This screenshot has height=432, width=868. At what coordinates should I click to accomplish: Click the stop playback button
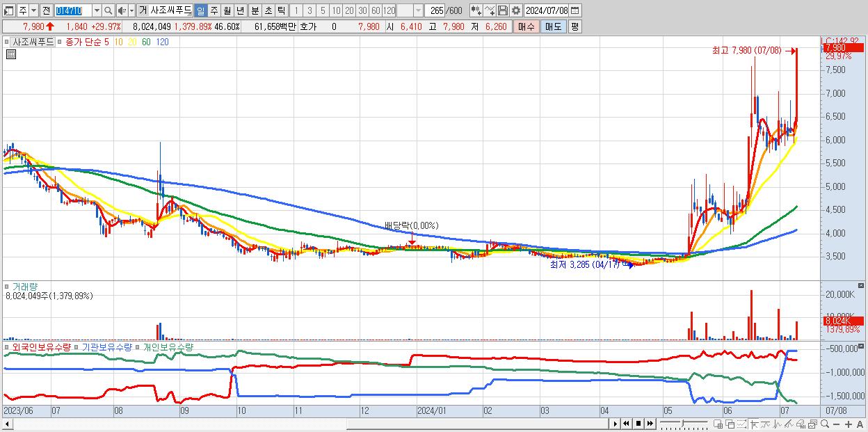click(638, 424)
